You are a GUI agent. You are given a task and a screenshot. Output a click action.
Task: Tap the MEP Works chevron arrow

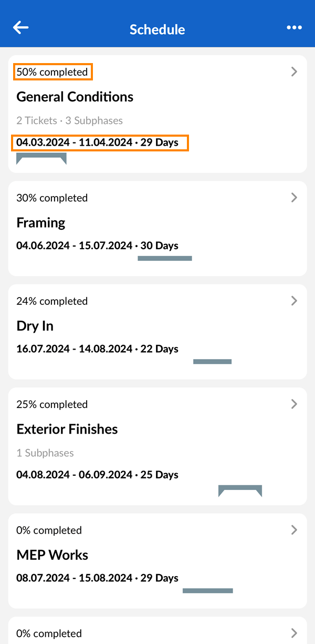click(x=294, y=530)
